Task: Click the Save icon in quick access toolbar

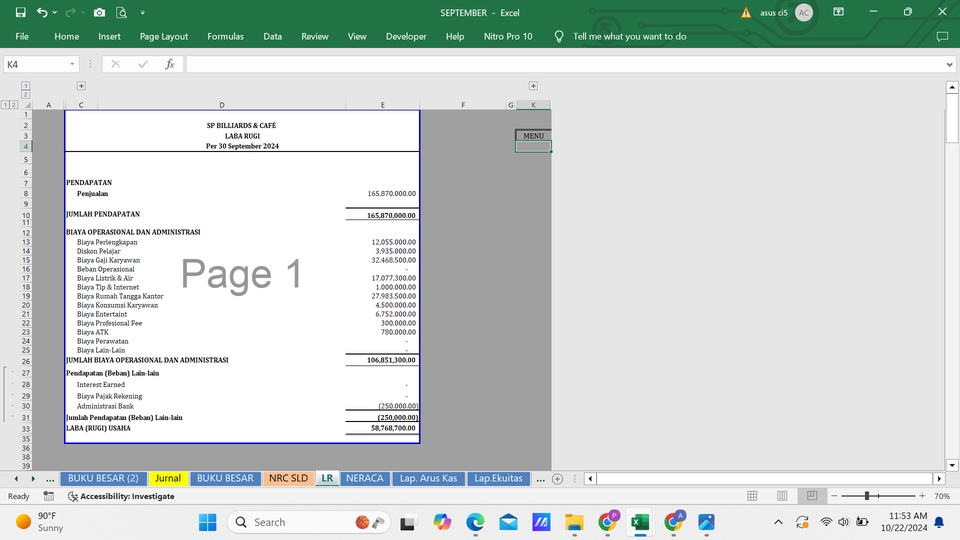Action: [x=20, y=12]
